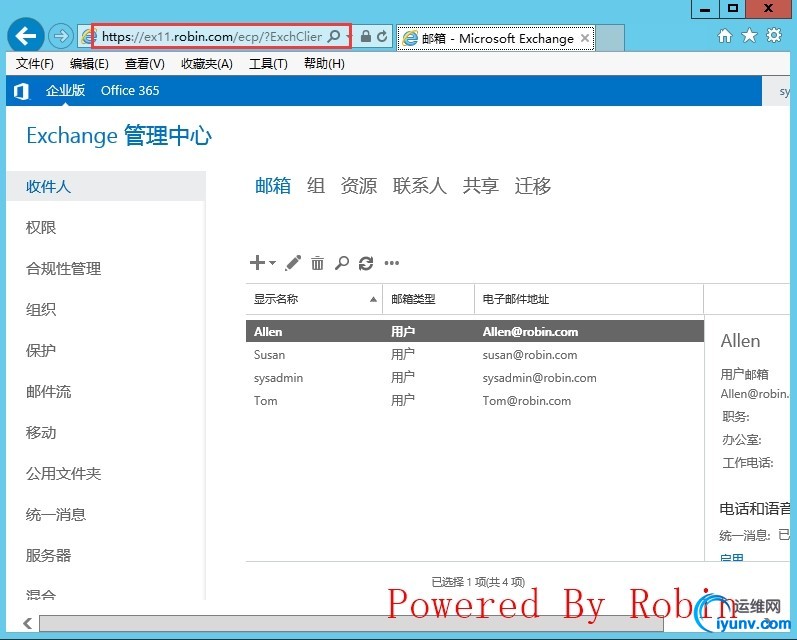Open the browser Home icon

[x=725, y=36]
